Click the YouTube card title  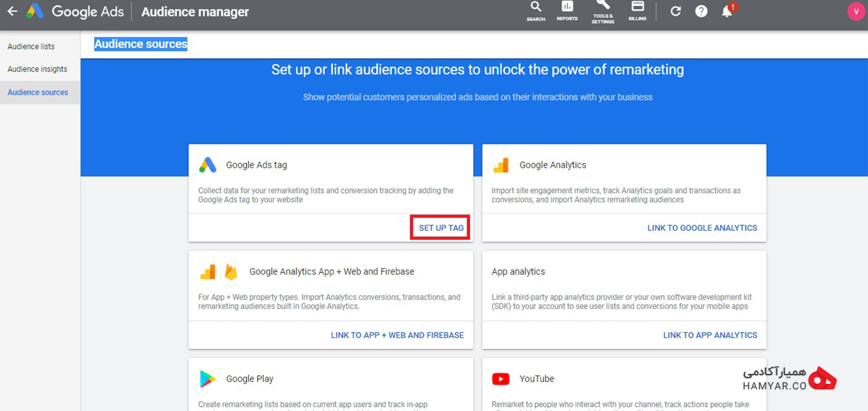point(537,378)
